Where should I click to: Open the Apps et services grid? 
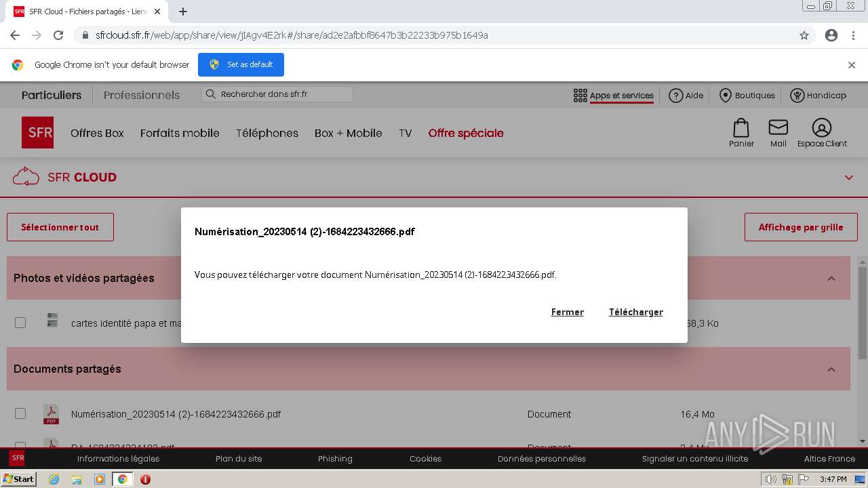tap(613, 96)
